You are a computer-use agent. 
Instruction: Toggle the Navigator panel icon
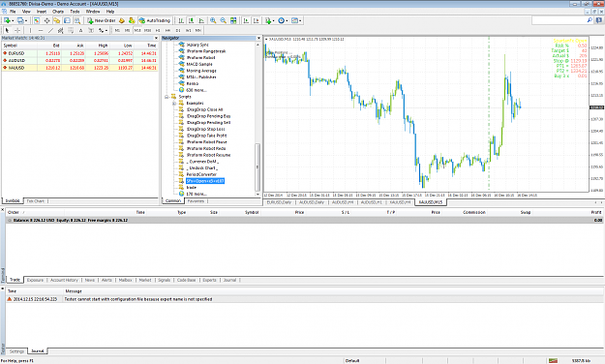pos(57,20)
